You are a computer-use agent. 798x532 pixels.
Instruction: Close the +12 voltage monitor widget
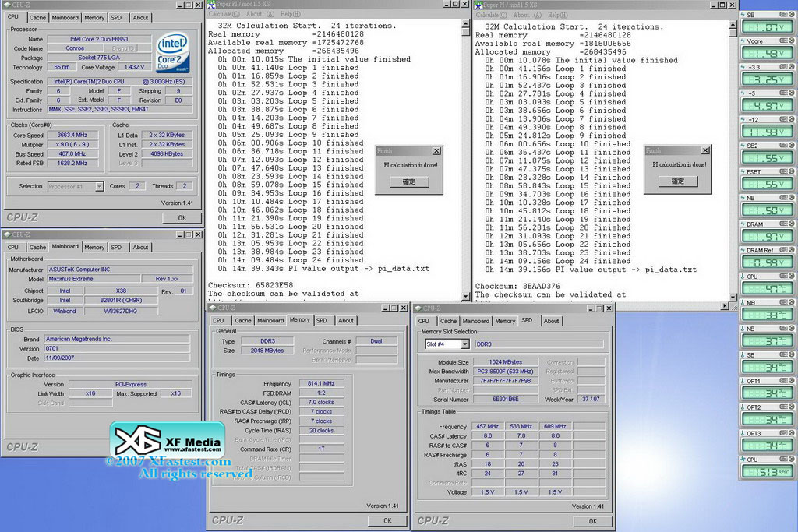pyautogui.click(x=791, y=119)
